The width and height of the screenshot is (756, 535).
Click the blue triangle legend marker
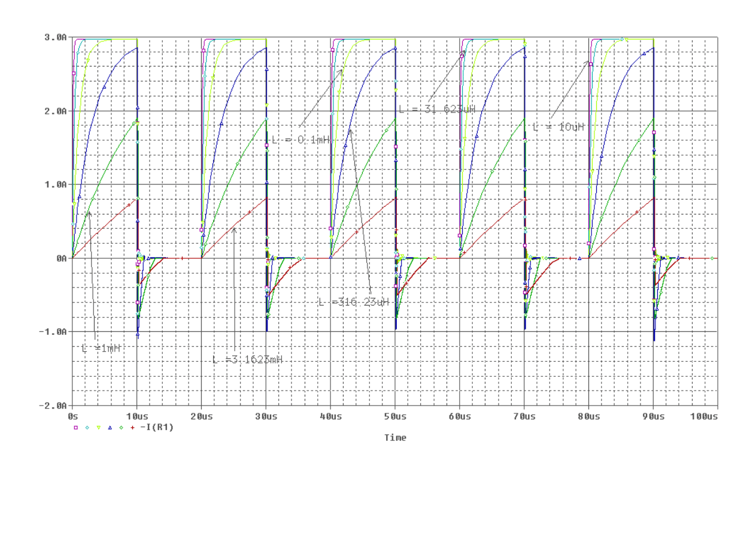coord(110,428)
